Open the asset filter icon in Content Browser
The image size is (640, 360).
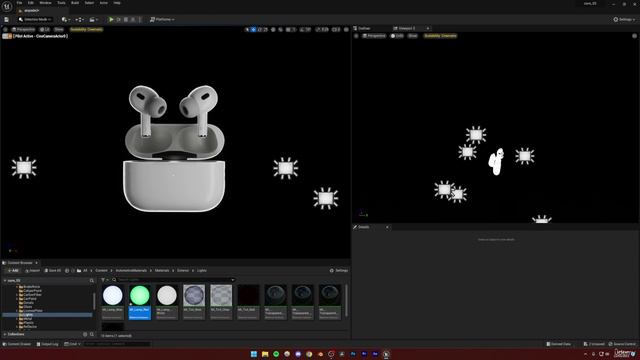pos(104,280)
